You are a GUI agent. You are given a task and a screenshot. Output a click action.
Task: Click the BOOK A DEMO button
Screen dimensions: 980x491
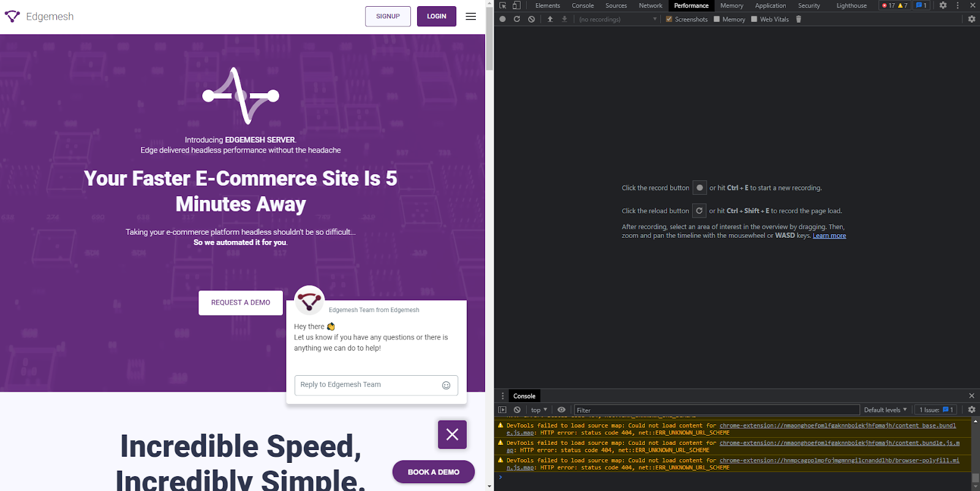pos(434,472)
